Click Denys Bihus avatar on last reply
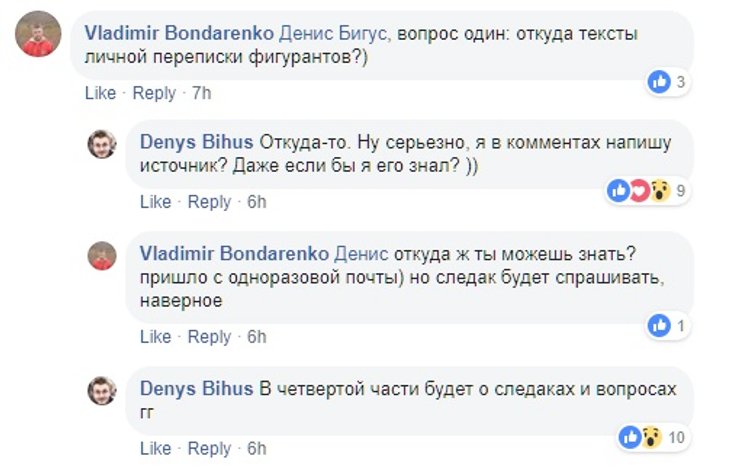740x470 pixels. point(102,391)
